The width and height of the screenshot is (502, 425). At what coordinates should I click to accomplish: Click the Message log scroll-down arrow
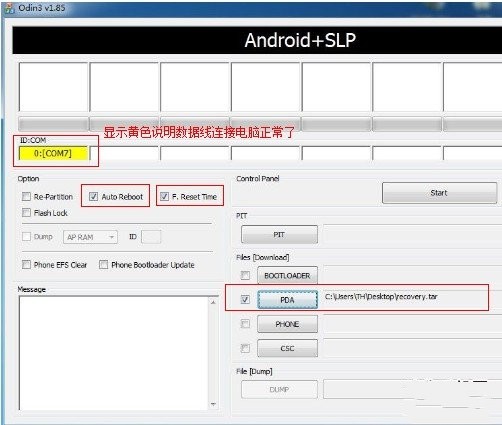point(213,404)
